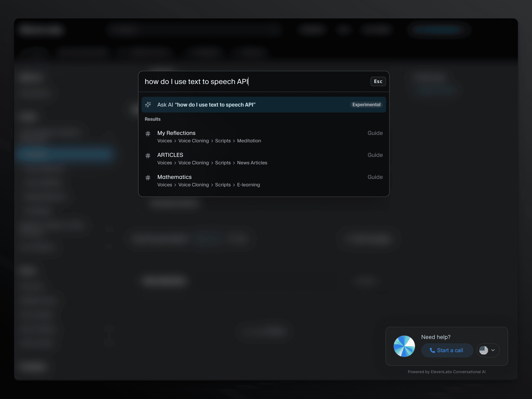Viewport: 532px width, 399px height.
Task: Start a call with support
Action: click(447, 350)
